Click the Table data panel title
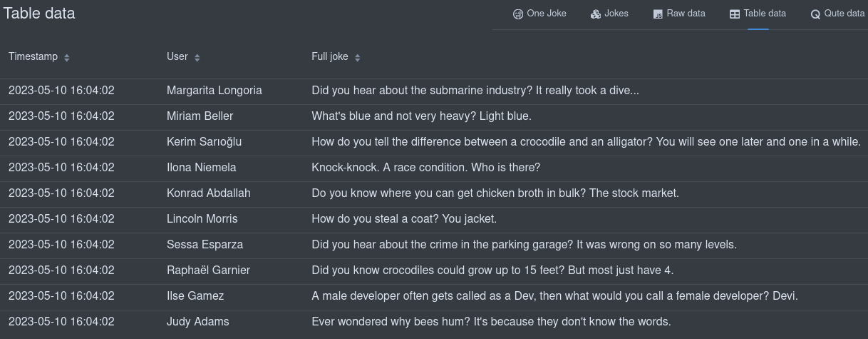This screenshot has height=339, width=868. [39, 14]
